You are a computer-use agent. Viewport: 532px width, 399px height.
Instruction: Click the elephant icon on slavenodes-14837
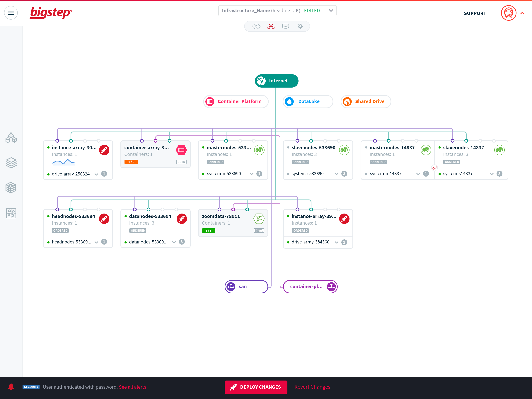pos(499,150)
